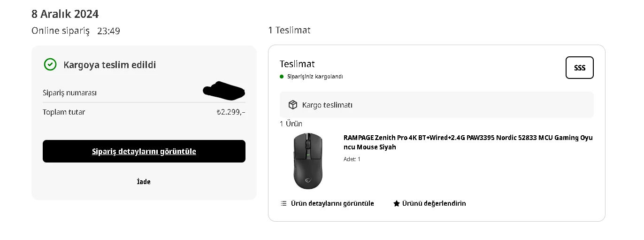This screenshot has height=240, width=644.
Task: Click the Ürünü değerlendirin link
Action: click(434, 203)
